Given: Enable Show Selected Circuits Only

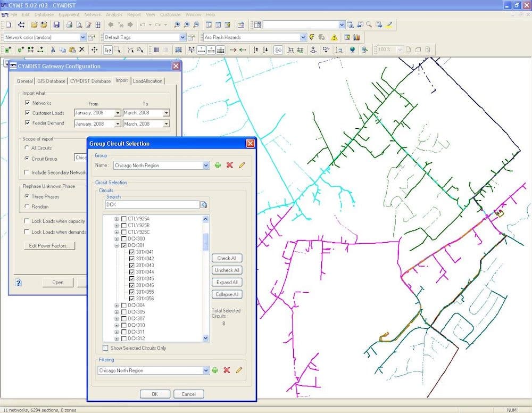Looking at the screenshot, I should coord(105,348).
